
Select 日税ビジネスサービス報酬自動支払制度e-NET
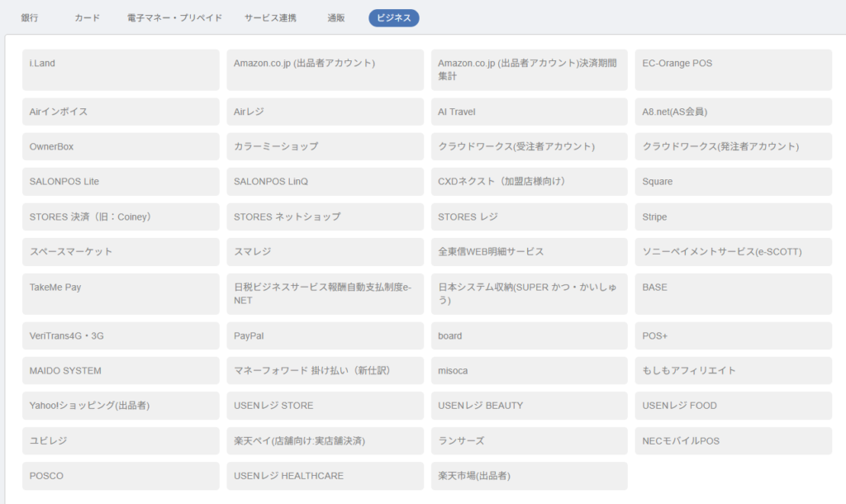click(325, 294)
